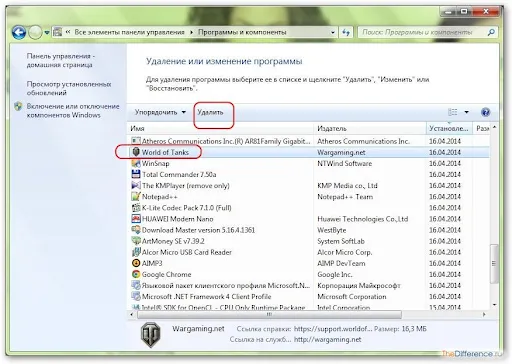Select Atheros Communications entry icon

(x=136, y=141)
